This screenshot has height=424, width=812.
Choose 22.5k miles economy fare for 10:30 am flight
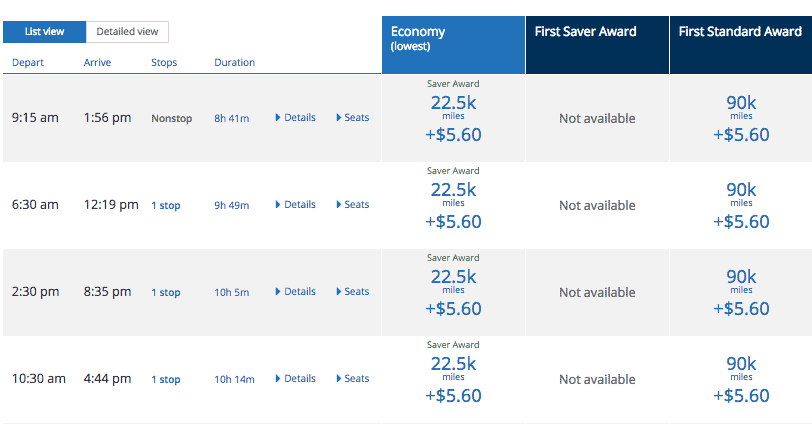454,379
